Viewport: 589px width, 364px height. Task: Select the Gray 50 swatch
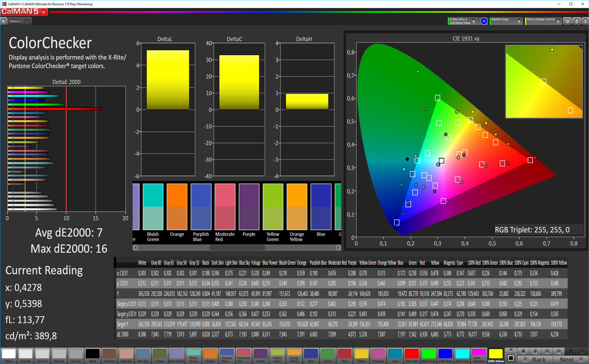(59, 356)
